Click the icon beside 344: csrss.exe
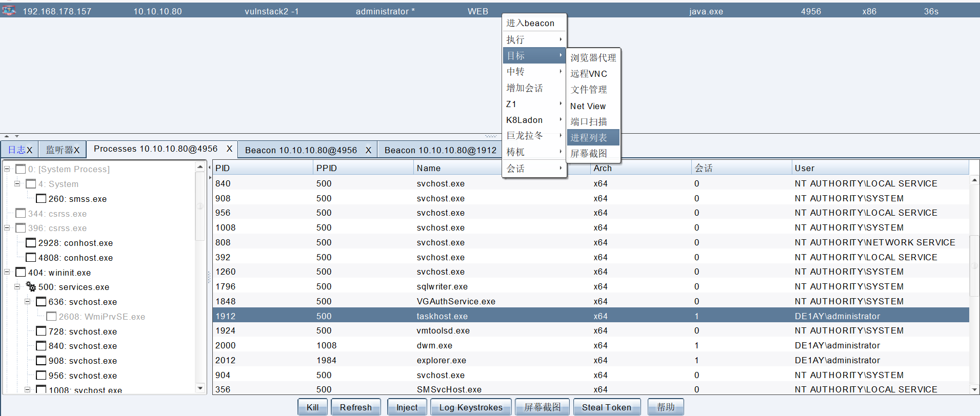The width and height of the screenshot is (980, 416). point(21,213)
